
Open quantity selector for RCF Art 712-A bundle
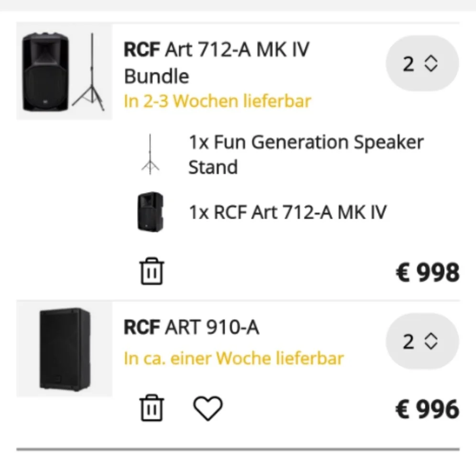point(422,64)
